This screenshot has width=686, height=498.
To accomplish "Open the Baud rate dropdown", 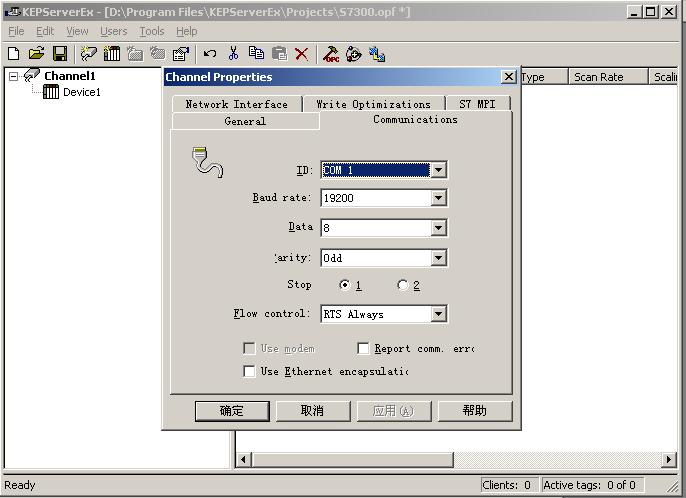I will click(x=438, y=198).
